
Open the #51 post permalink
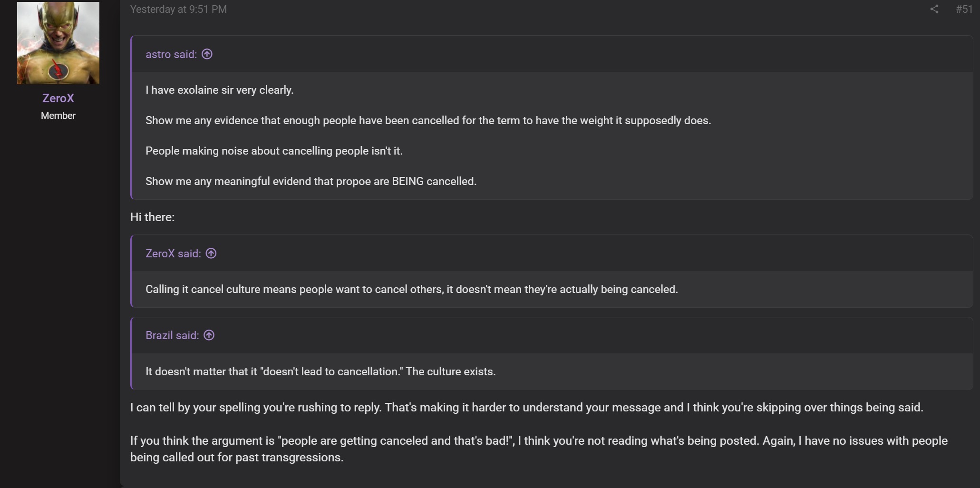[x=964, y=9]
